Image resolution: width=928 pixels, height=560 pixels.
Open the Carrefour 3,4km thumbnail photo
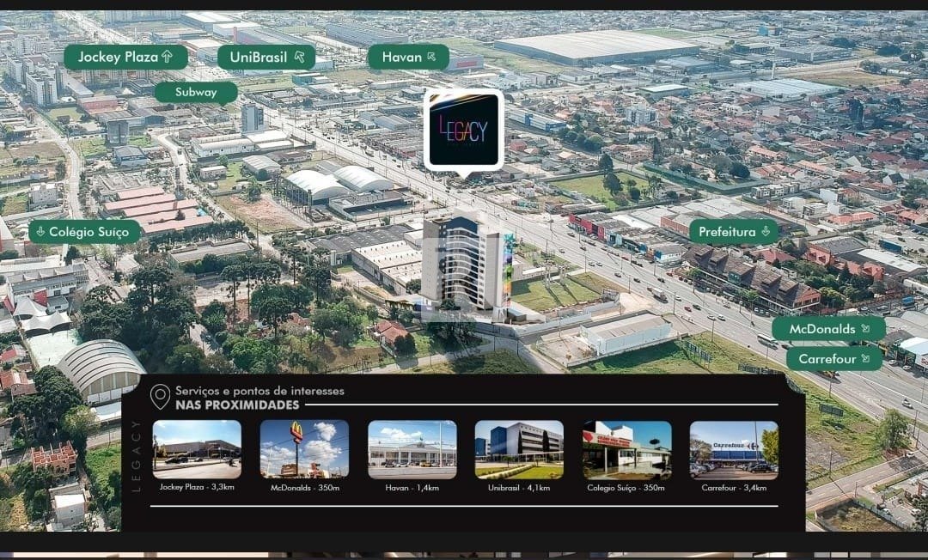pos(734,449)
